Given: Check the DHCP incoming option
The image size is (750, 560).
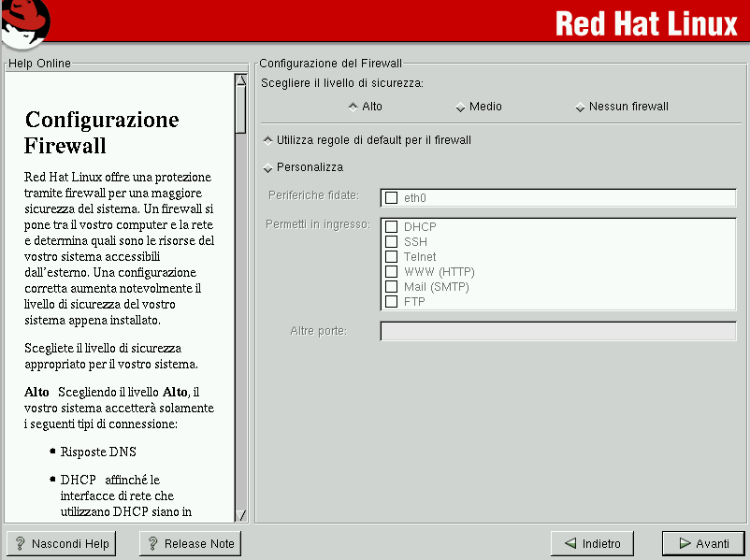Looking at the screenshot, I should (392, 227).
